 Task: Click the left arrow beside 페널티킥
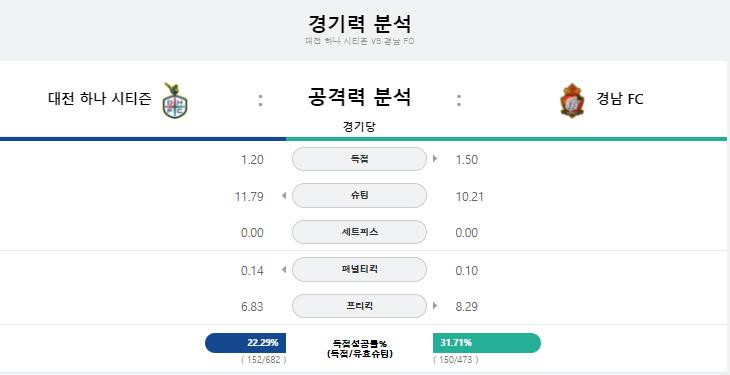pos(284,270)
